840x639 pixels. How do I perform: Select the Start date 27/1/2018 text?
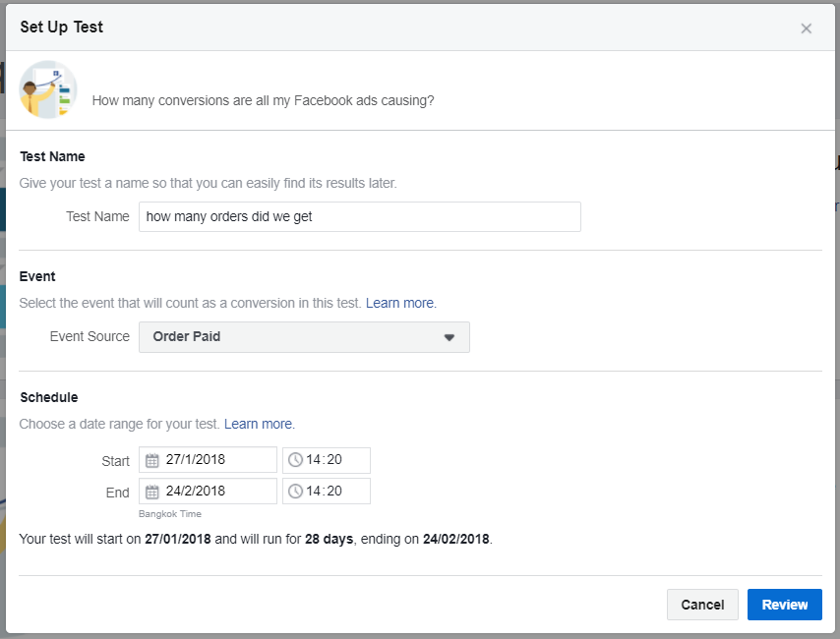(196, 460)
